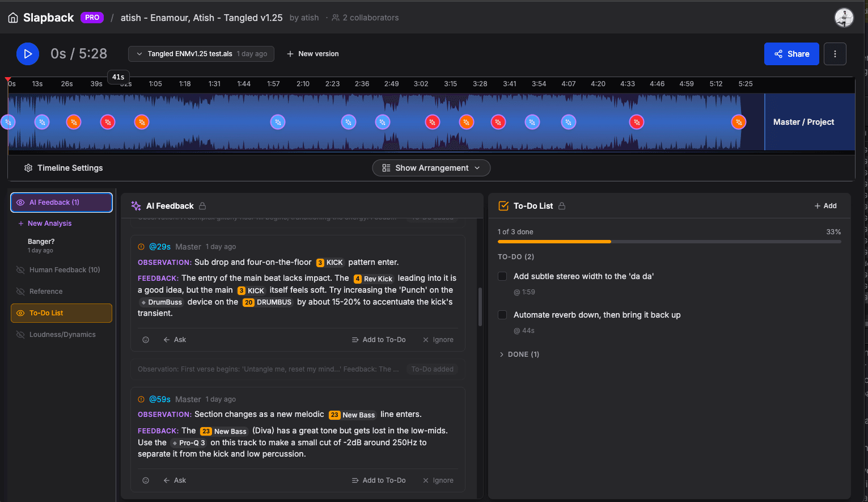Image resolution: width=868 pixels, height=502 pixels.
Task: Click the lock icon in the To-Do List header
Action: [561, 206]
